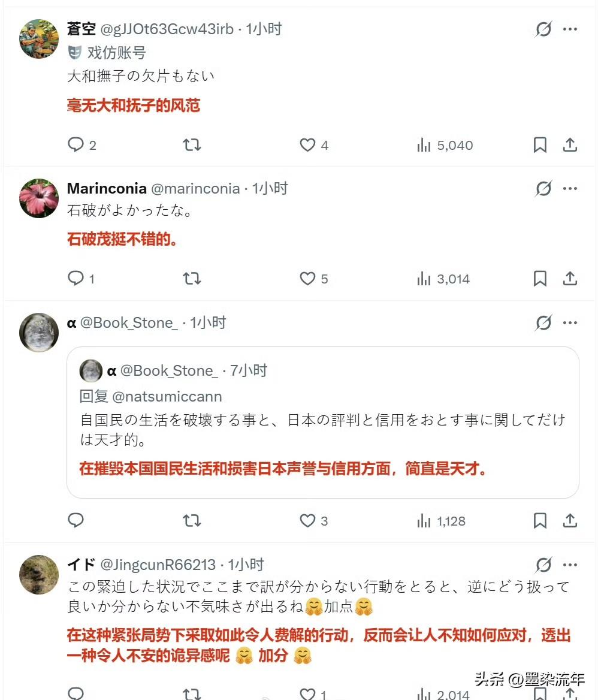
Task: Share 蒼空's tweet via upload icon
Action: click(x=570, y=144)
